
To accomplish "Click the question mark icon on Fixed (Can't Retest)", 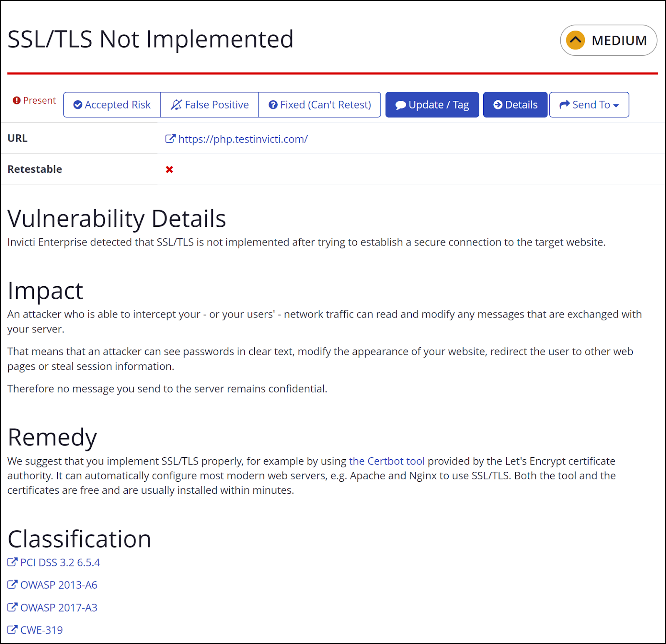I will [273, 105].
